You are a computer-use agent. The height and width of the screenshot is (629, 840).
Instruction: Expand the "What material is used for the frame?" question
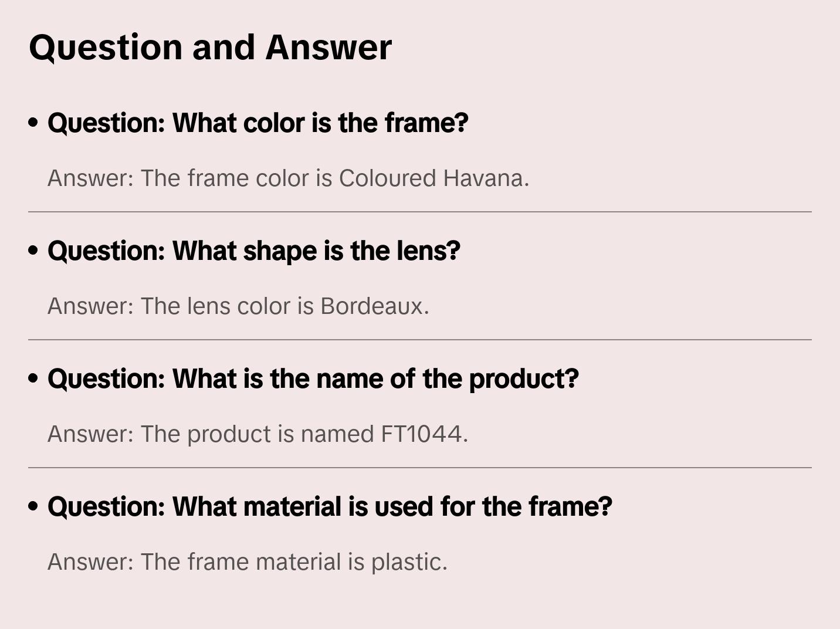click(330, 507)
